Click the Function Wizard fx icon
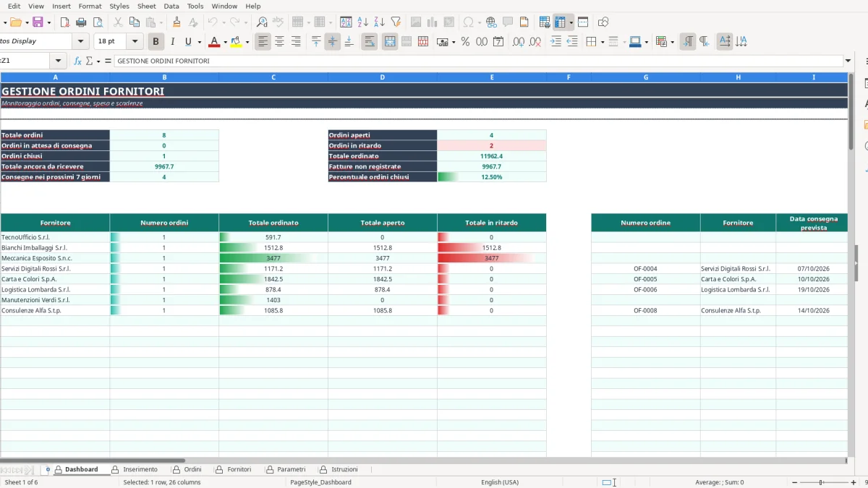 [78, 61]
